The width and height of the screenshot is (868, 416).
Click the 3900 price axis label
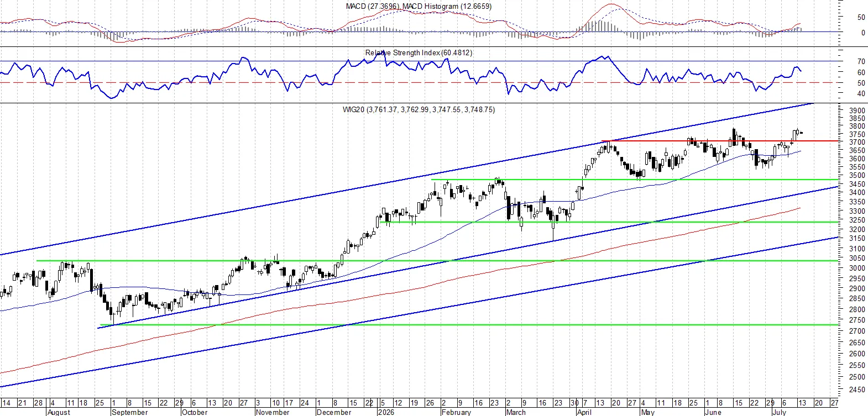[857, 110]
